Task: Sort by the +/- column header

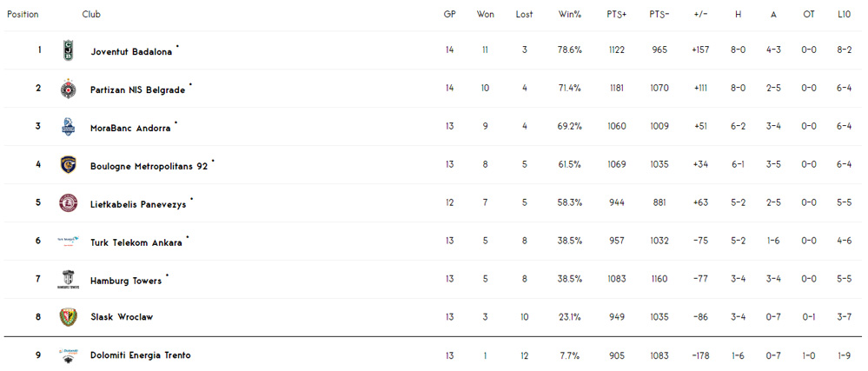Action: pos(700,15)
